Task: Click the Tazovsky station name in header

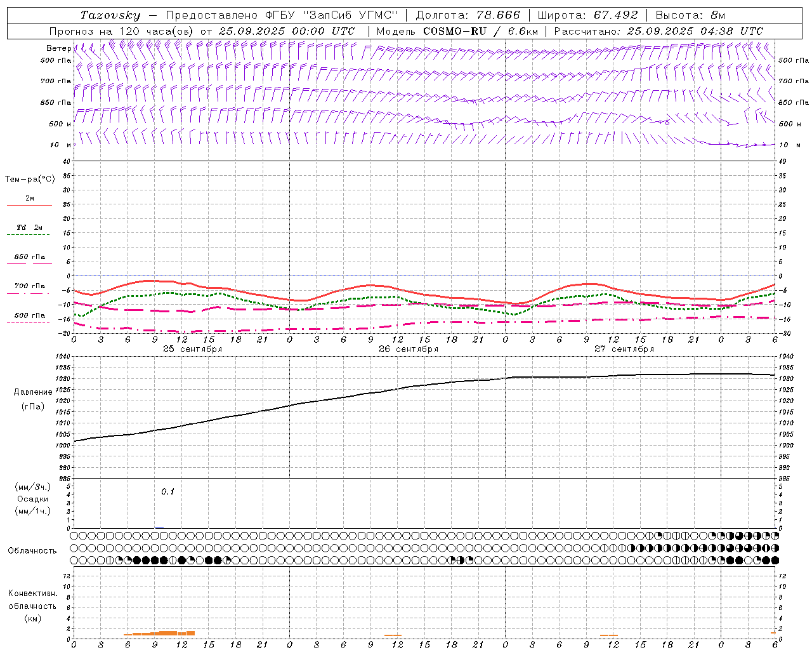Action: click(x=110, y=15)
